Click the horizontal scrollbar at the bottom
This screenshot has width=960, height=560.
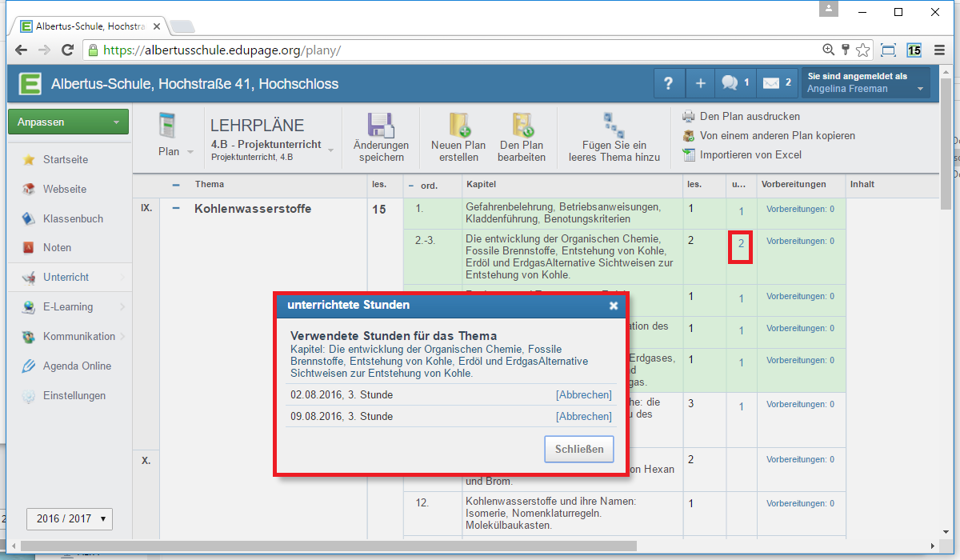pyautogui.click(x=330, y=546)
